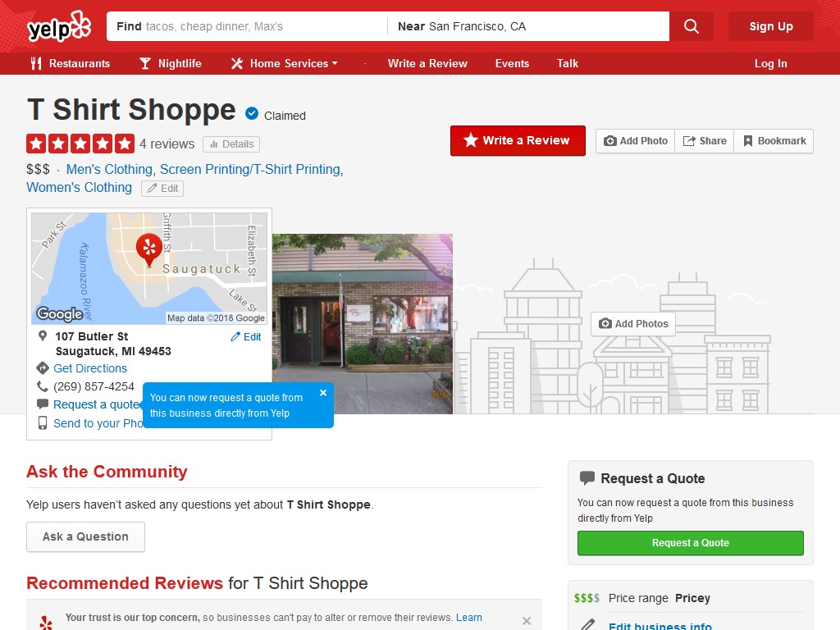Click the location pin icon beside 107 Butler St

pyautogui.click(x=43, y=336)
